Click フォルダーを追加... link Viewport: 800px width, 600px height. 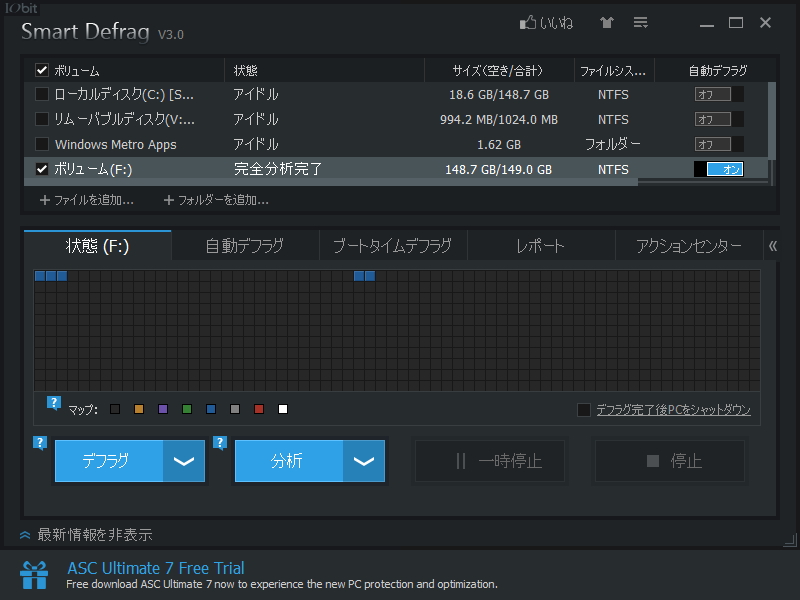click(223, 200)
